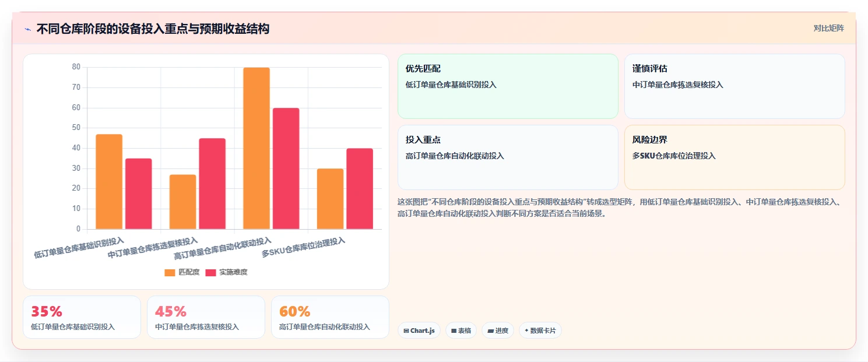This screenshot has height=362, width=868.
Task: Select the 数据卡片 tag chip
Action: [x=540, y=331]
